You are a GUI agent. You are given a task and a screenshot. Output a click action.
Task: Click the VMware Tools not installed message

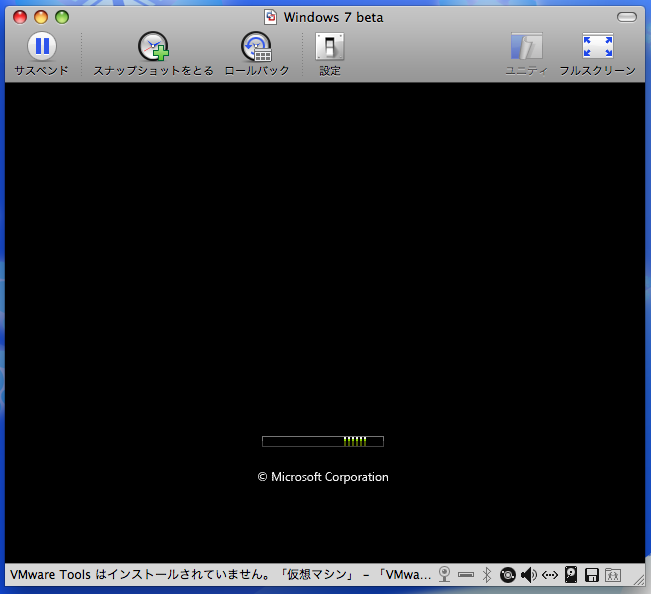click(220, 574)
